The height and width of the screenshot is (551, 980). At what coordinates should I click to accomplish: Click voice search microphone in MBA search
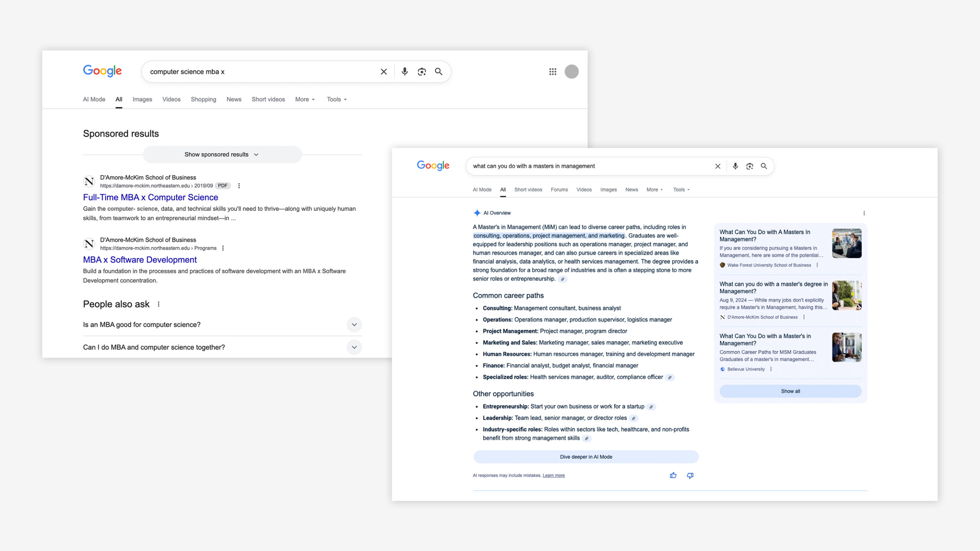[x=405, y=72]
